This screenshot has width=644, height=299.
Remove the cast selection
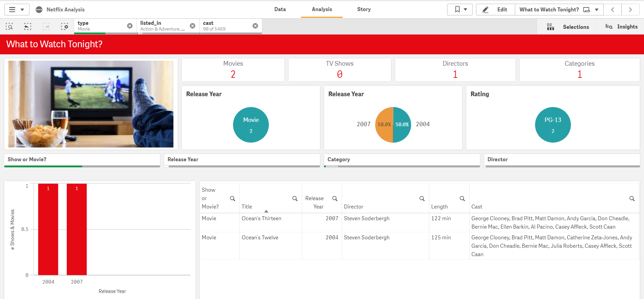coord(255,26)
